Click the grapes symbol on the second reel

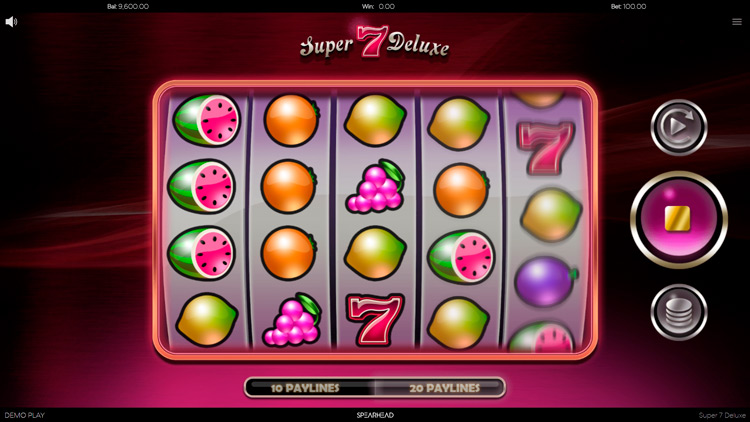291,319
